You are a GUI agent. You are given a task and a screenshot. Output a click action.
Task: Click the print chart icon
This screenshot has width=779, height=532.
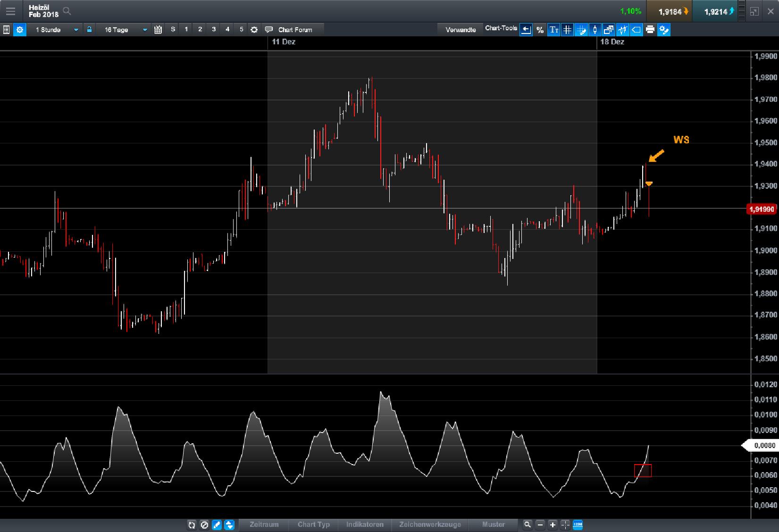click(x=650, y=29)
